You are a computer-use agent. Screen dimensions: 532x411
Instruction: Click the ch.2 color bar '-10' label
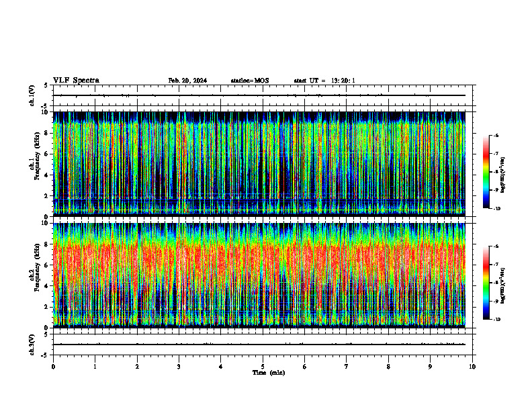point(496,320)
